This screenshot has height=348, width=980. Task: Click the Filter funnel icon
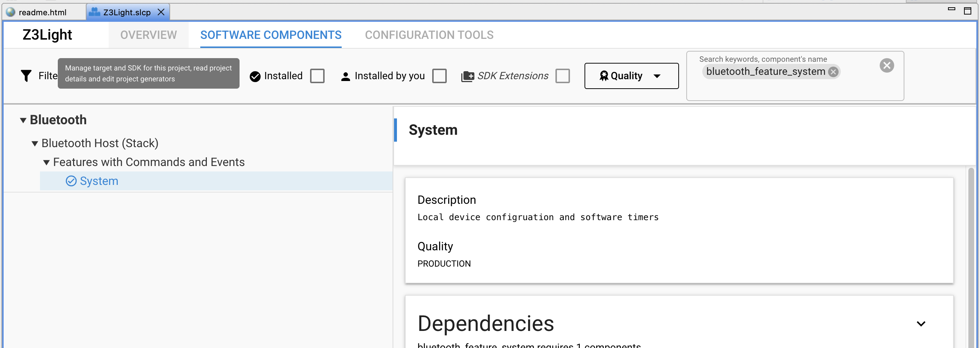pos(26,76)
